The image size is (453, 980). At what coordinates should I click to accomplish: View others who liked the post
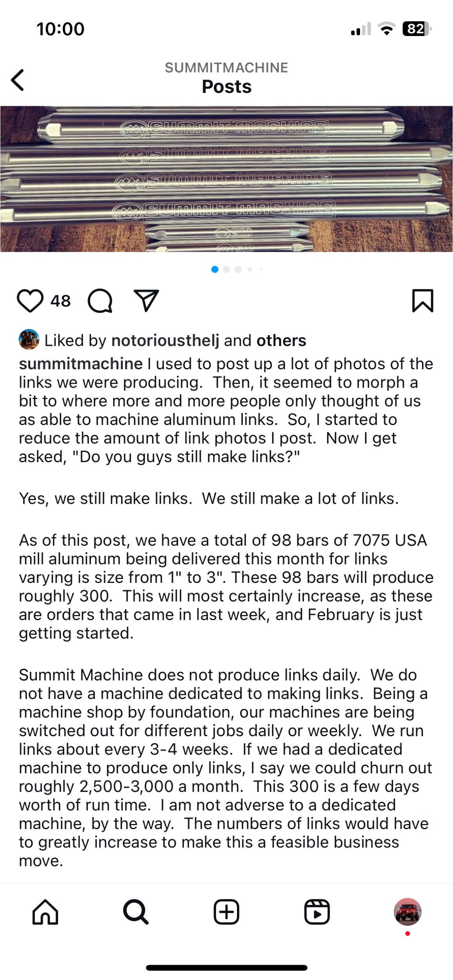[x=281, y=341]
